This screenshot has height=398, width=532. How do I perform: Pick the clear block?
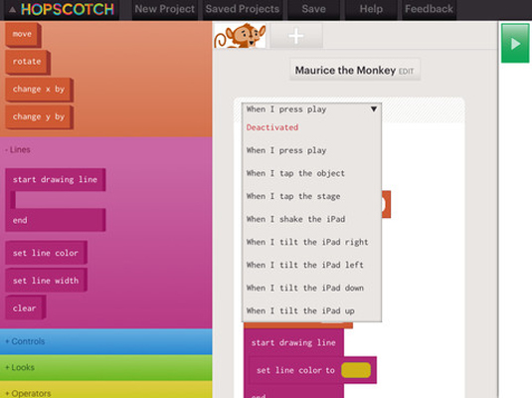point(25,308)
